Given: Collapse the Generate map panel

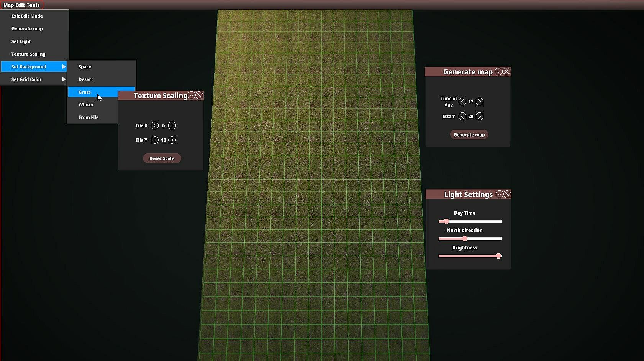Looking at the screenshot, I should point(499,71).
